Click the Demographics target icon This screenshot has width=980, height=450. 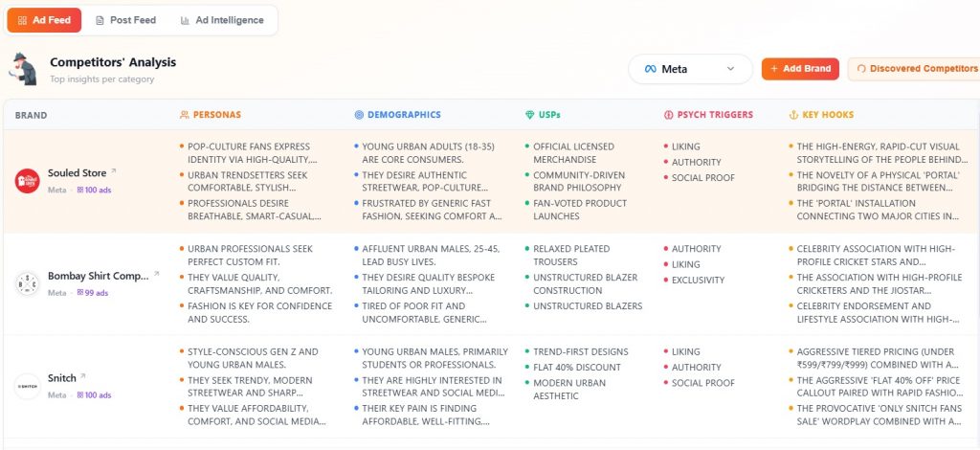(x=359, y=115)
